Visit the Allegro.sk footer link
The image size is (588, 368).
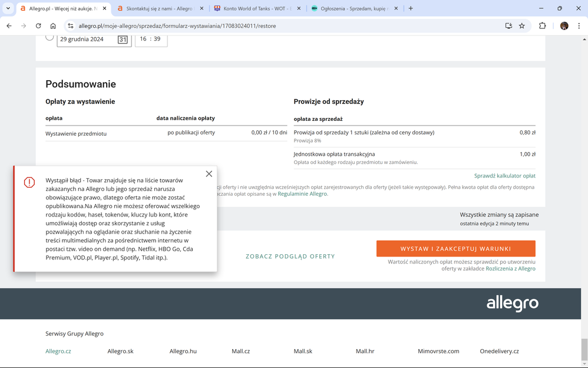[120, 351]
